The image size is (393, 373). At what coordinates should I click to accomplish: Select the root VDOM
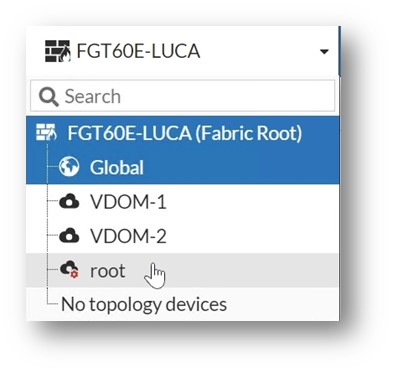pyautogui.click(x=107, y=271)
